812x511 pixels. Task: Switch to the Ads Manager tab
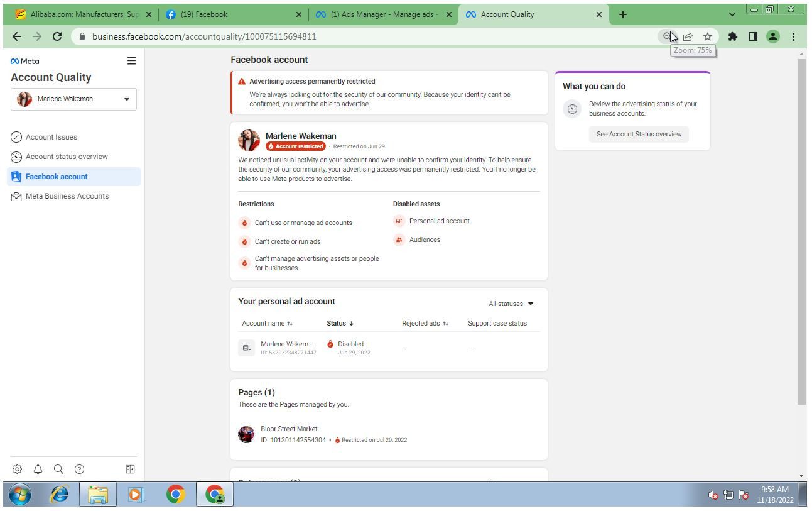(x=384, y=14)
